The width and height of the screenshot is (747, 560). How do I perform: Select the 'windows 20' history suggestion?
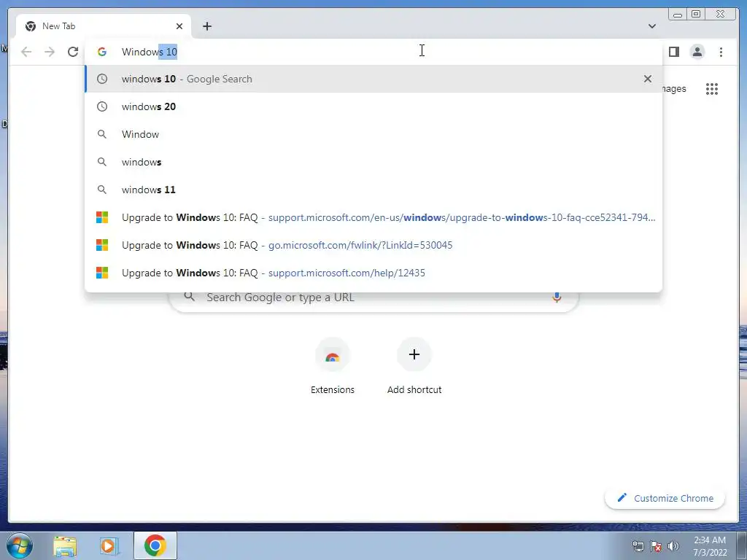click(373, 106)
